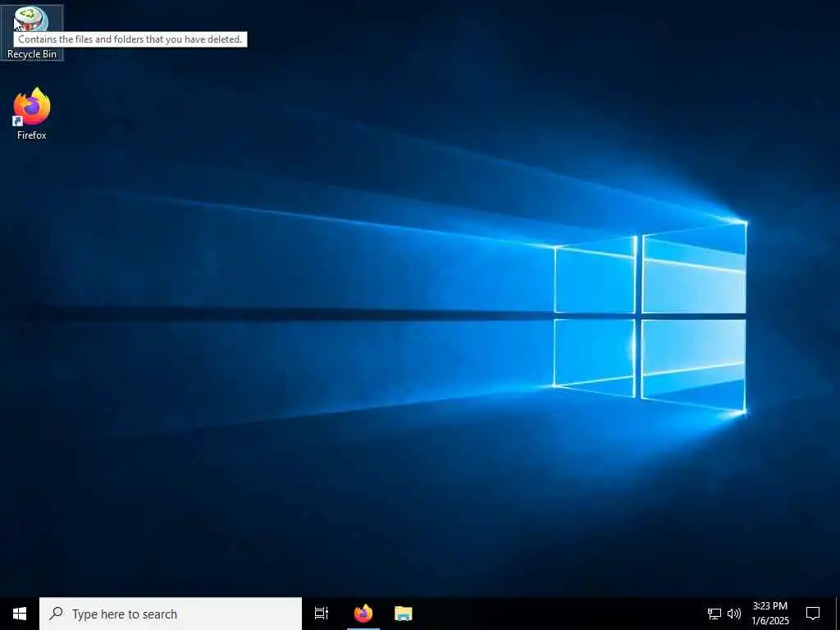Image resolution: width=840 pixels, height=630 pixels.
Task: Open the Windows Start menu
Action: 20,614
